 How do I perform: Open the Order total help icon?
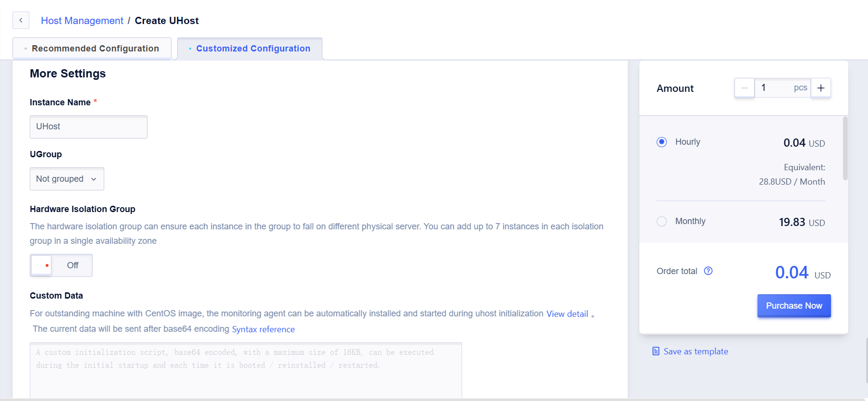tap(708, 271)
